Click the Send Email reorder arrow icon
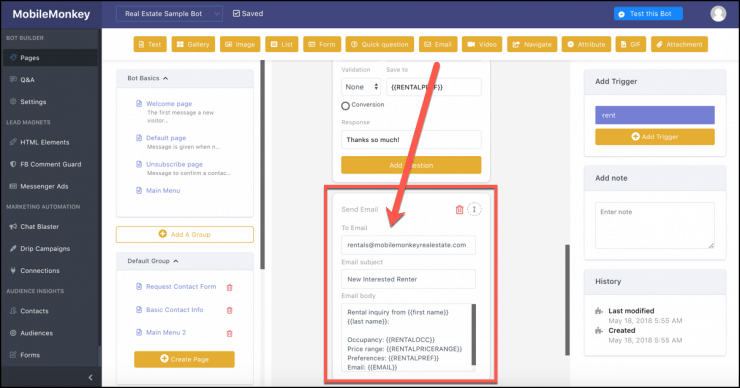Screen dimensions: 740x388 474,209
